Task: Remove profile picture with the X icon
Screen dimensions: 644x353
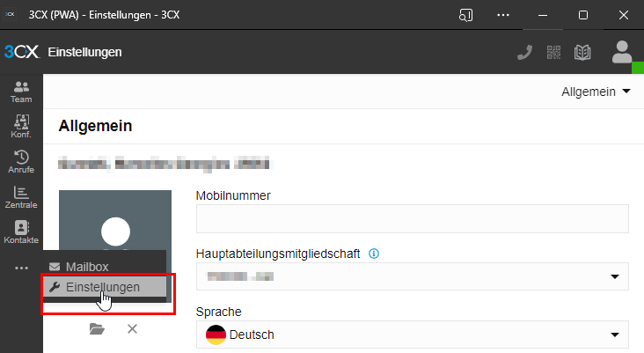Action: click(x=132, y=328)
